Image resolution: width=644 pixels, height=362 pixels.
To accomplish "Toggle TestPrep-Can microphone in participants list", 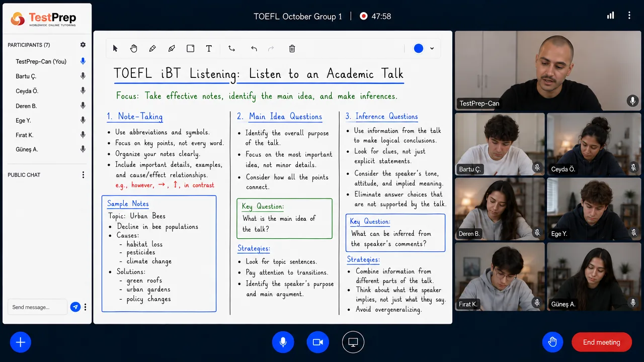I will tap(83, 61).
